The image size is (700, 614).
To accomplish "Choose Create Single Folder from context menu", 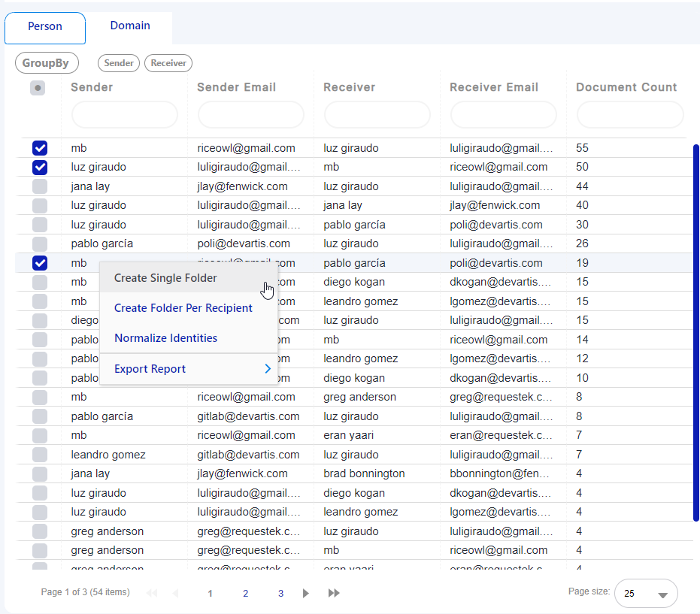I will 189,278.
